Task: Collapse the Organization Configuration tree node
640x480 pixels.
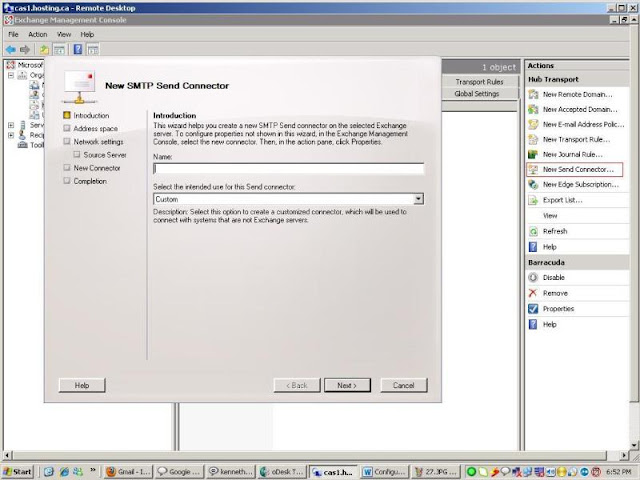Action: click(11, 75)
